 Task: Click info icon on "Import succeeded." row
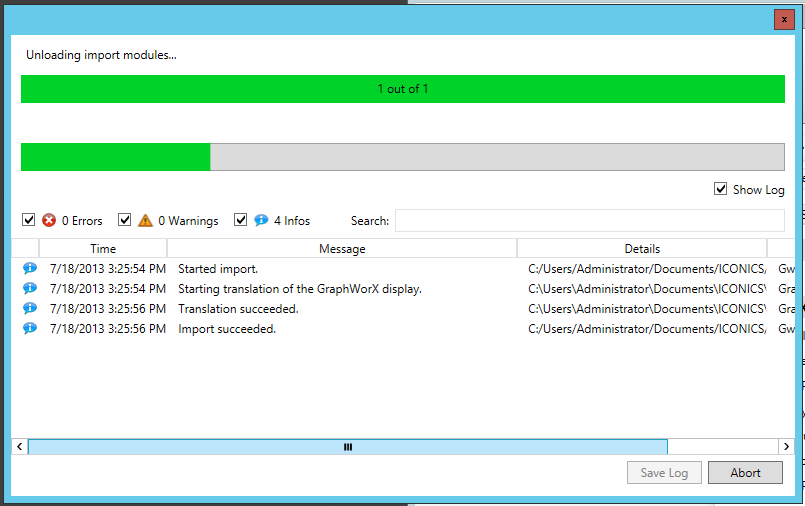click(x=30, y=328)
